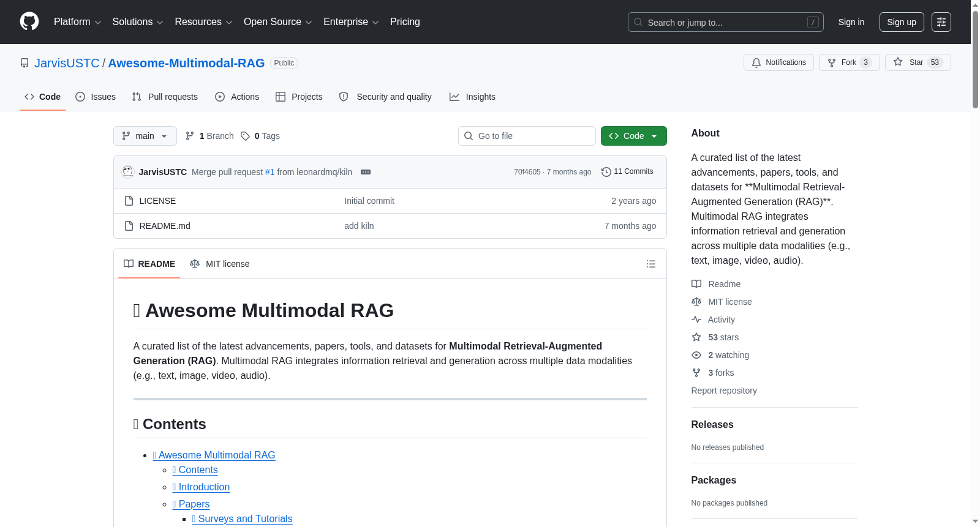The image size is (980, 527).
Task: Open the README outline list icon
Action: pyautogui.click(x=651, y=264)
